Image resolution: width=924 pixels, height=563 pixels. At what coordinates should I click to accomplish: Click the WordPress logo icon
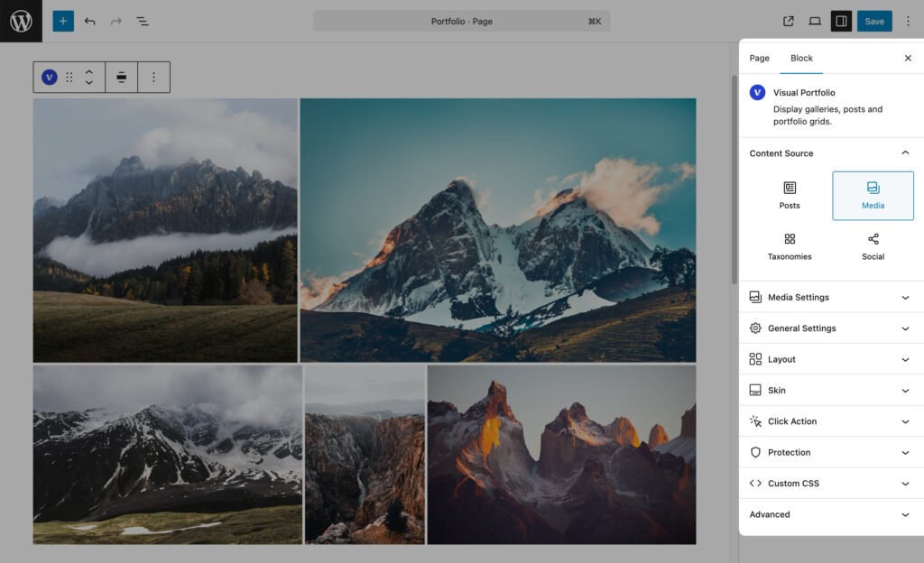tap(21, 21)
